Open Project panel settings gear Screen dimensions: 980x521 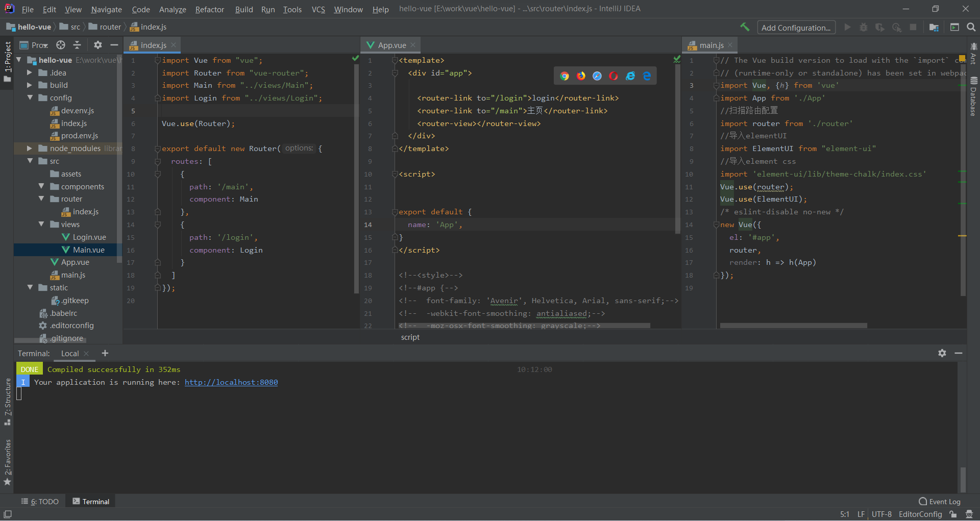97,45
